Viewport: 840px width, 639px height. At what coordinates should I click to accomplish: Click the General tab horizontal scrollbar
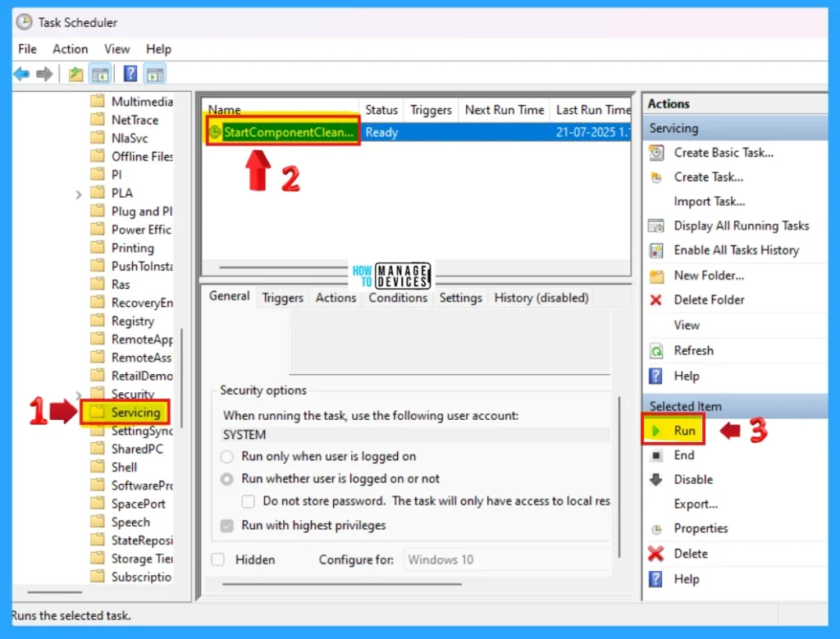coord(342,584)
